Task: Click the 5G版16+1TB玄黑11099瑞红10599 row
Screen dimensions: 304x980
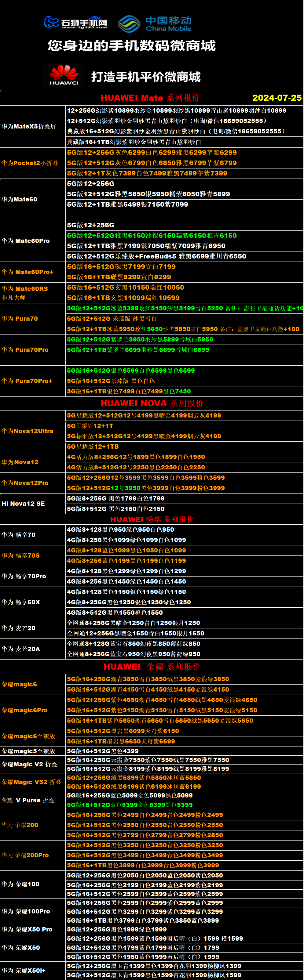Action: tap(185, 298)
